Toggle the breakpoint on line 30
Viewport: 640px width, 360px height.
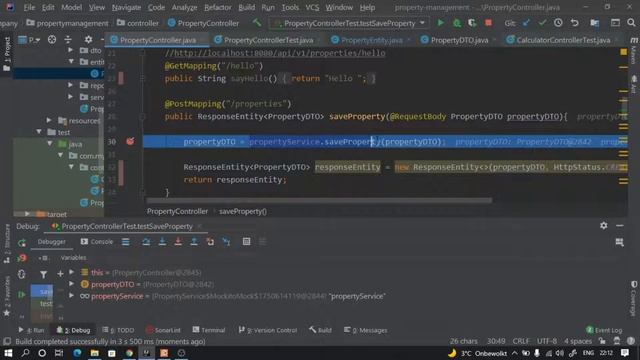point(130,141)
